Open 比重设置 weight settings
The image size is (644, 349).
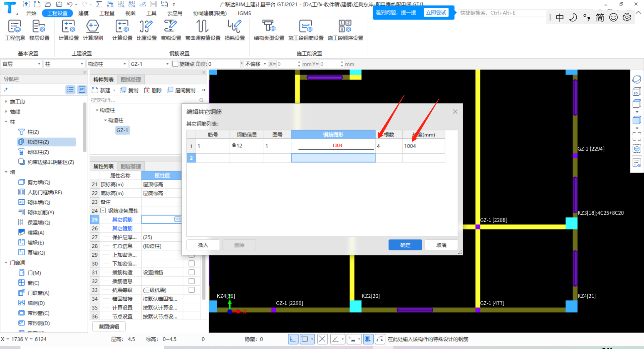[147, 30]
